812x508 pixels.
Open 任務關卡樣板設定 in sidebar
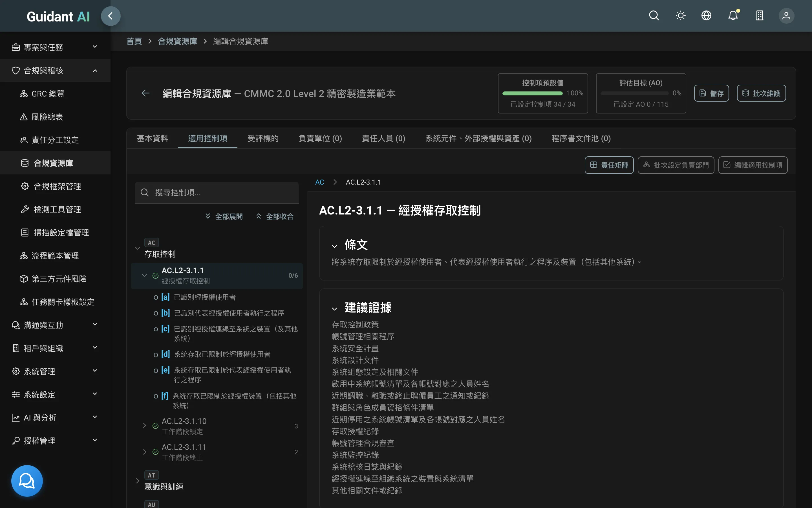point(55,302)
